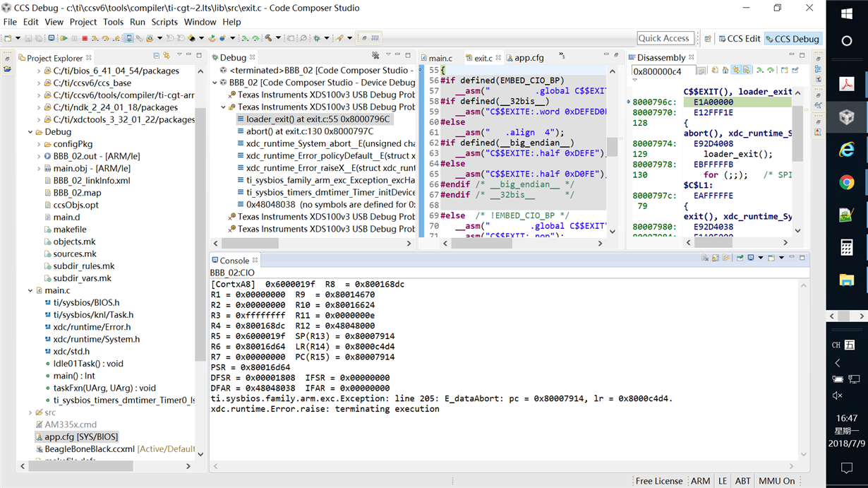Collapse the Debug folder in Project Explorer

[30, 132]
